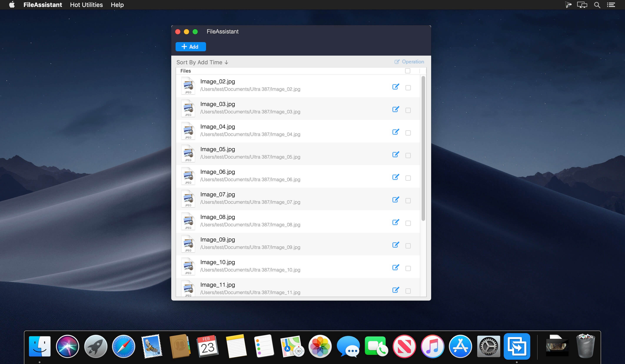
Task: Click the screen mirroring displays icon
Action: point(582,5)
